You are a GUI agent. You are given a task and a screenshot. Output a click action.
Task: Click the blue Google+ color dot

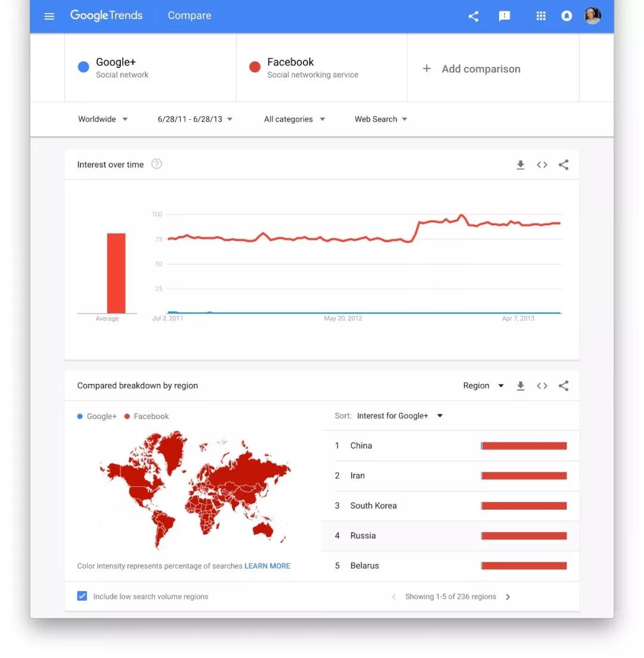point(83,67)
